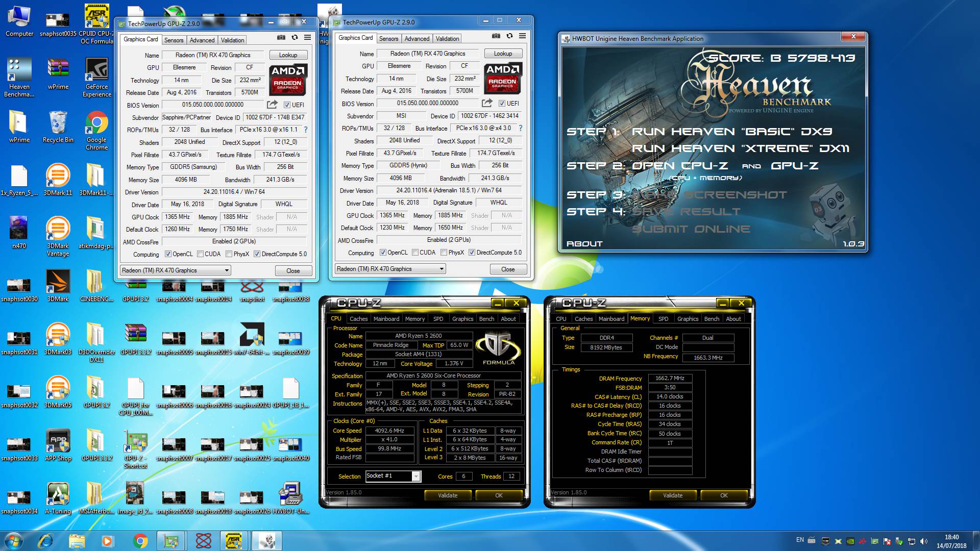Click Close button in left GPU-Z window
This screenshot has width=980, height=551.
click(x=293, y=271)
